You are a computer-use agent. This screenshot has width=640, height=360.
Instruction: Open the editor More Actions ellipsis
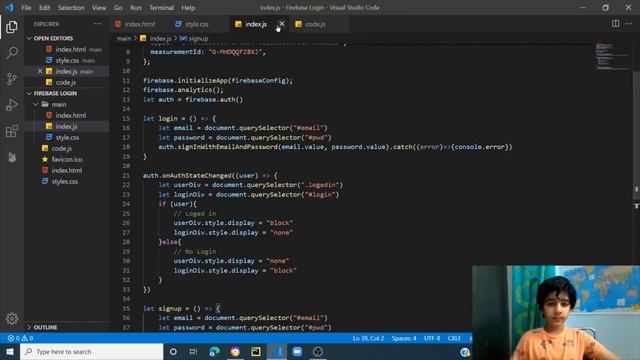(x=629, y=24)
